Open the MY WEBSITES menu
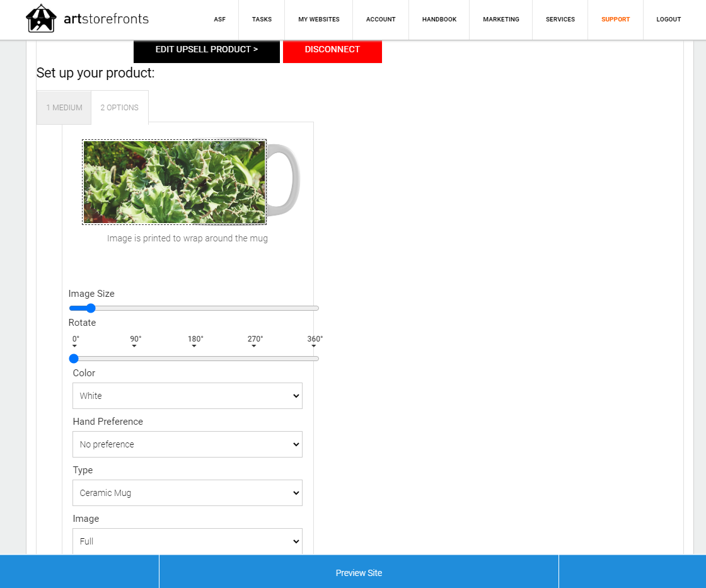706x588 pixels. click(x=319, y=20)
